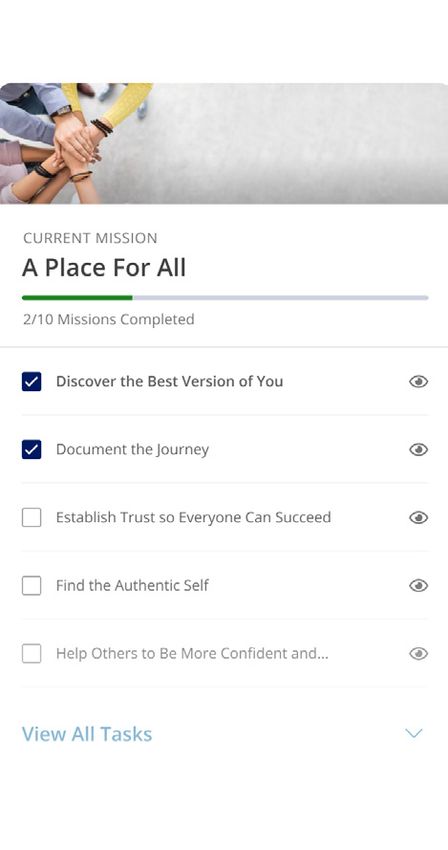Uncheck Document the Journey checkbox
The height and width of the screenshot is (850, 448).
[31, 449]
